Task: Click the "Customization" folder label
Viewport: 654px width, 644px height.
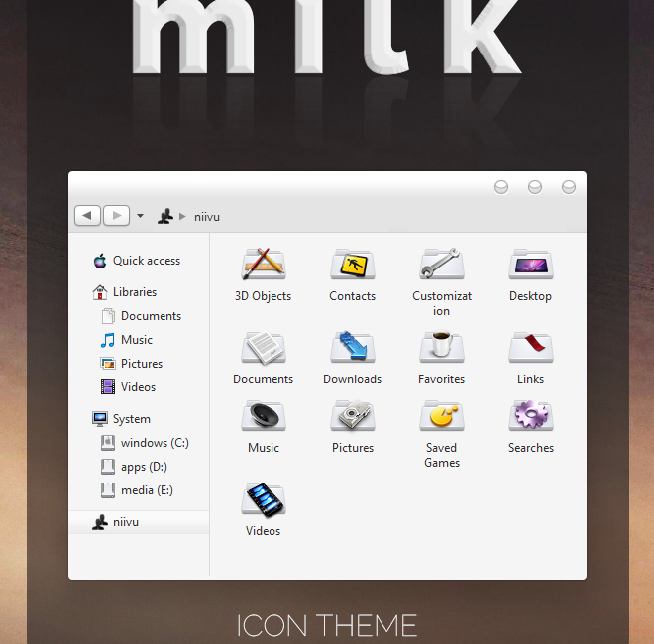Action: 442,303
